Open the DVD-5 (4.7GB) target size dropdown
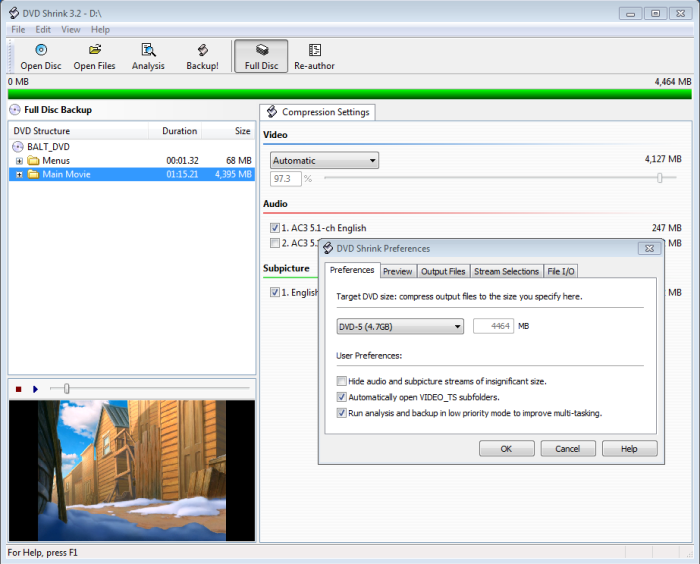 [400, 326]
